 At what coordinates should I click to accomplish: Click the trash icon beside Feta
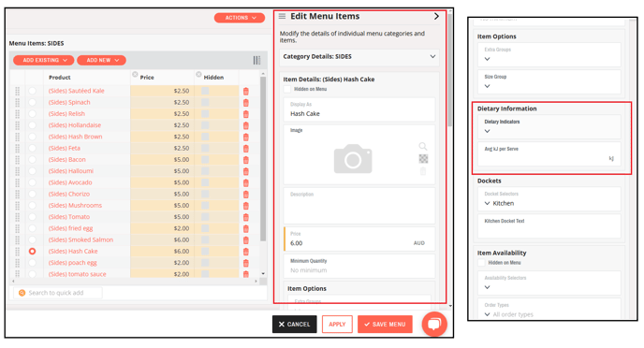(x=245, y=149)
